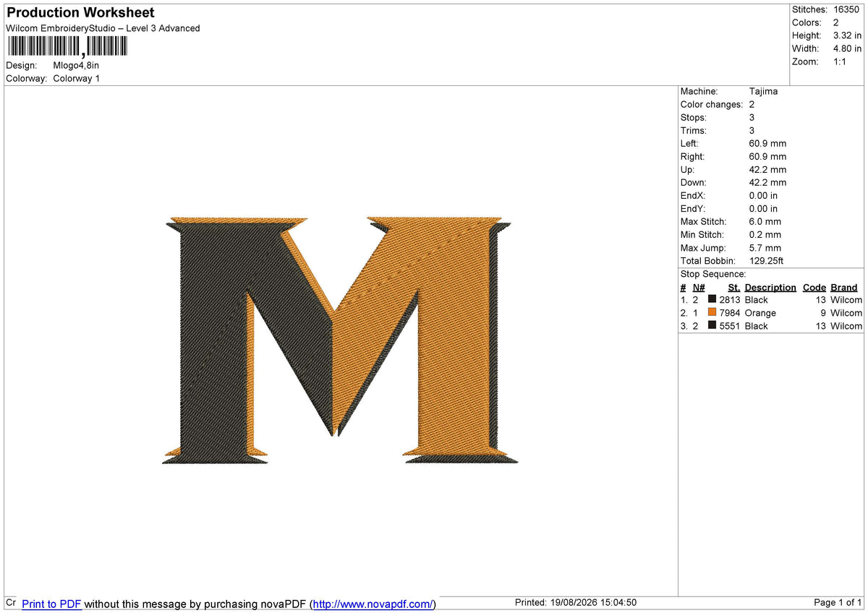Select stitch count 2813 in stop row 1
Viewport: 868px width, 613px height.
click(x=730, y=299)
